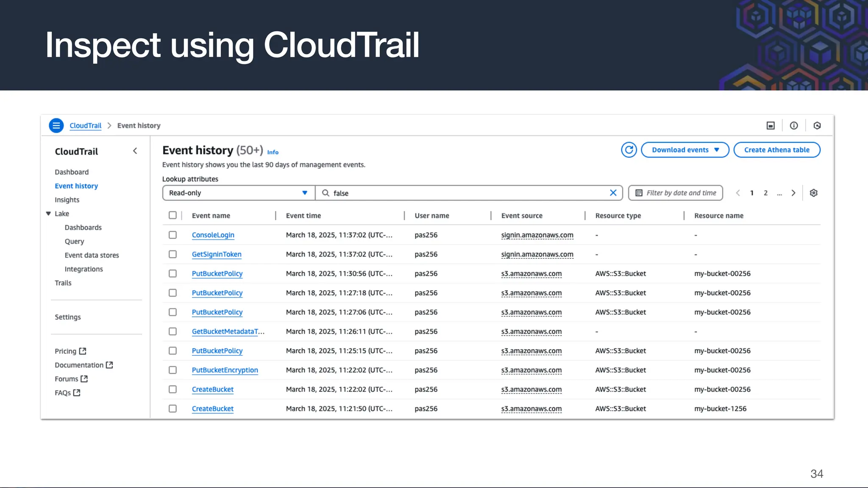Open Query under Lake

pyautogui.click(x=74, y=241)
